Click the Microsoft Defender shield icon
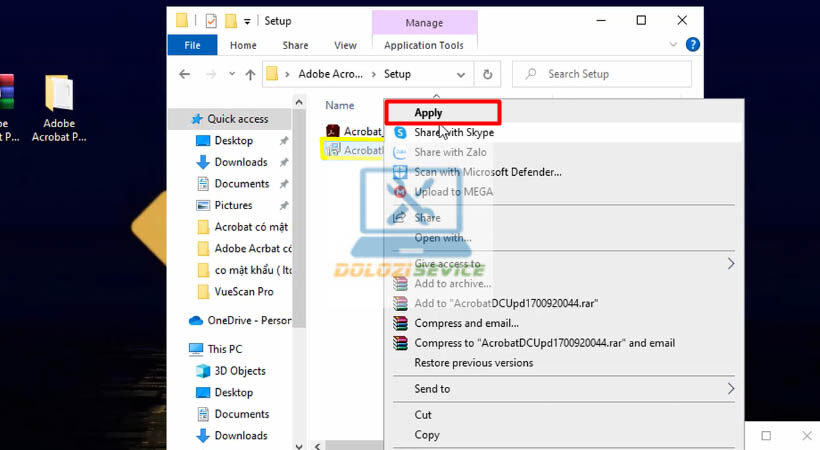Image resolution: width=820 pixels, height=450 pixels. [400, 172]
